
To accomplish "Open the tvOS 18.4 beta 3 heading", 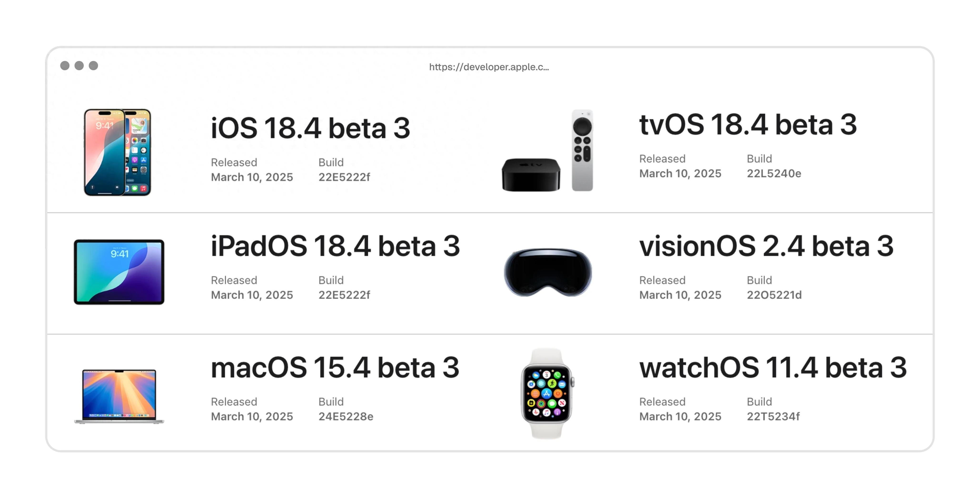I will click(747, 125).
